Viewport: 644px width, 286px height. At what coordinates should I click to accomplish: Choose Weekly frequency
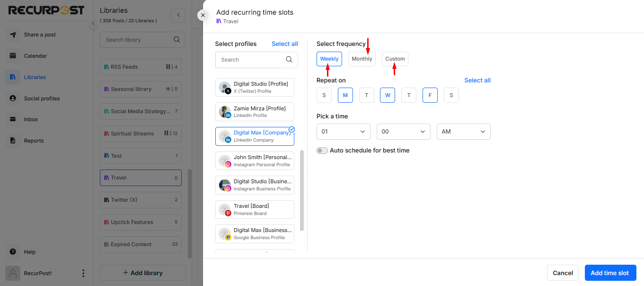click(329, 59)
